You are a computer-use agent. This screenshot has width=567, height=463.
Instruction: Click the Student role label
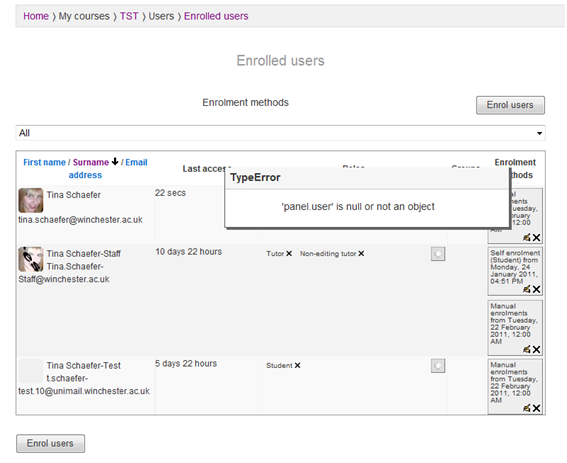[279, 365]
